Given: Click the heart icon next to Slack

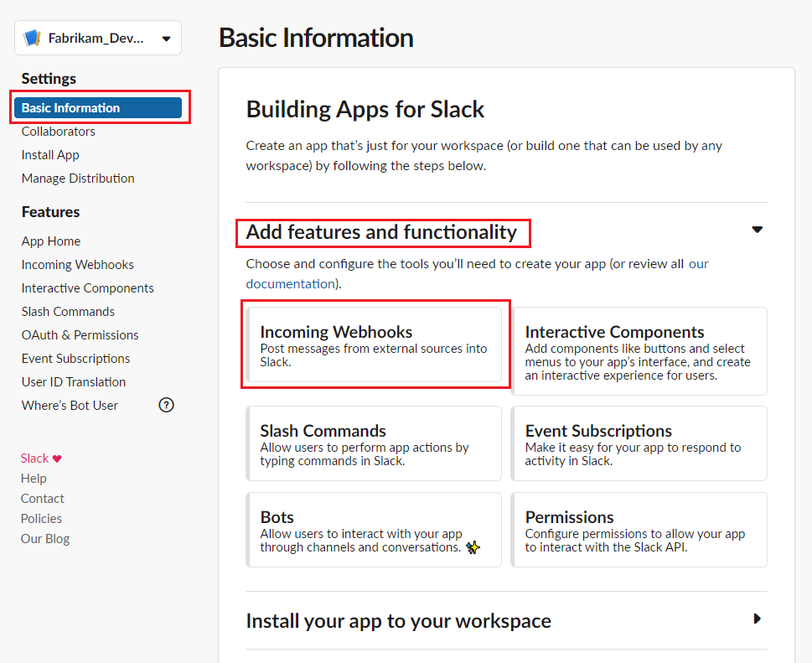Looking at the screenshot, I should pos(57,458).
